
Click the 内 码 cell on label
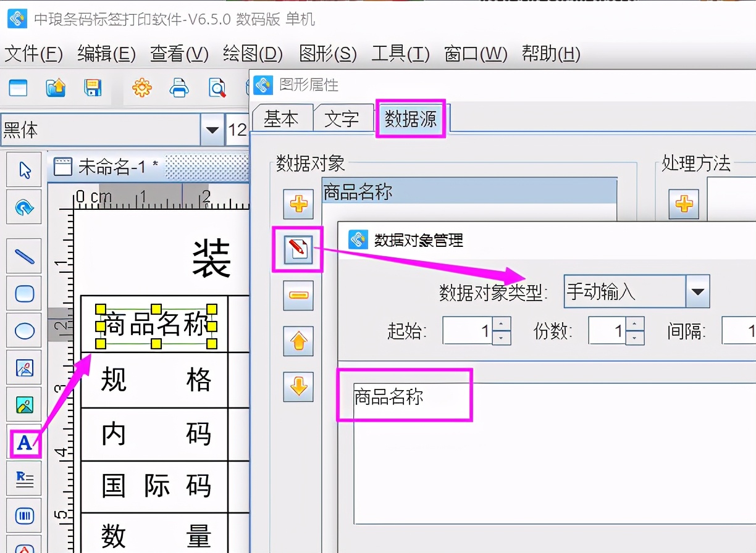154,434
